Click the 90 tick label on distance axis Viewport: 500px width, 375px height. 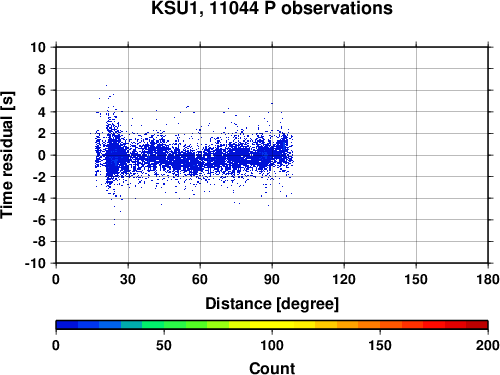272,279
